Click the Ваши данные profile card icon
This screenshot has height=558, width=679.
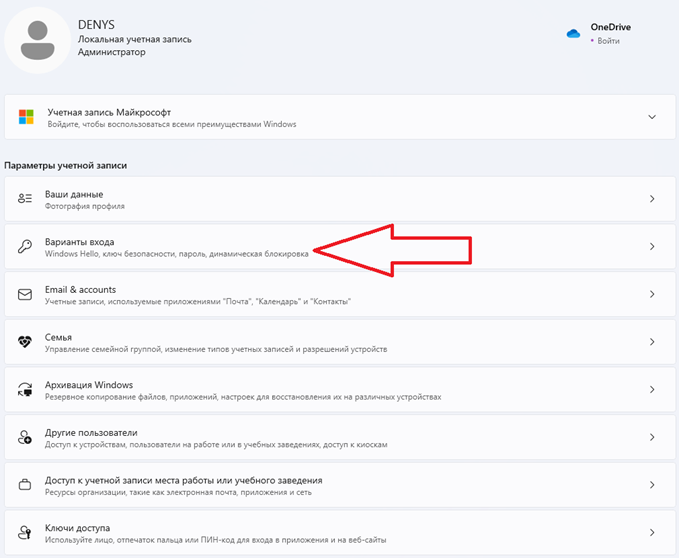(x=26, y=199)
